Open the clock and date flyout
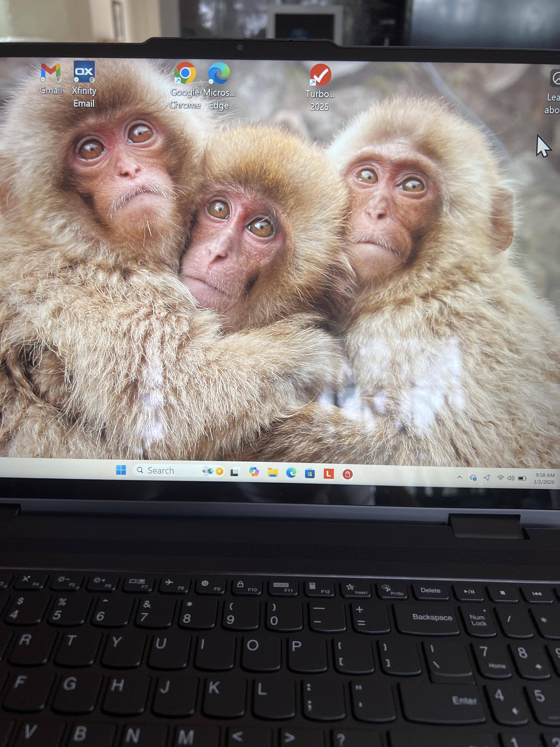The height and width of the screenshot is (747, 560). pyautogui.click(x=544, y=479)
